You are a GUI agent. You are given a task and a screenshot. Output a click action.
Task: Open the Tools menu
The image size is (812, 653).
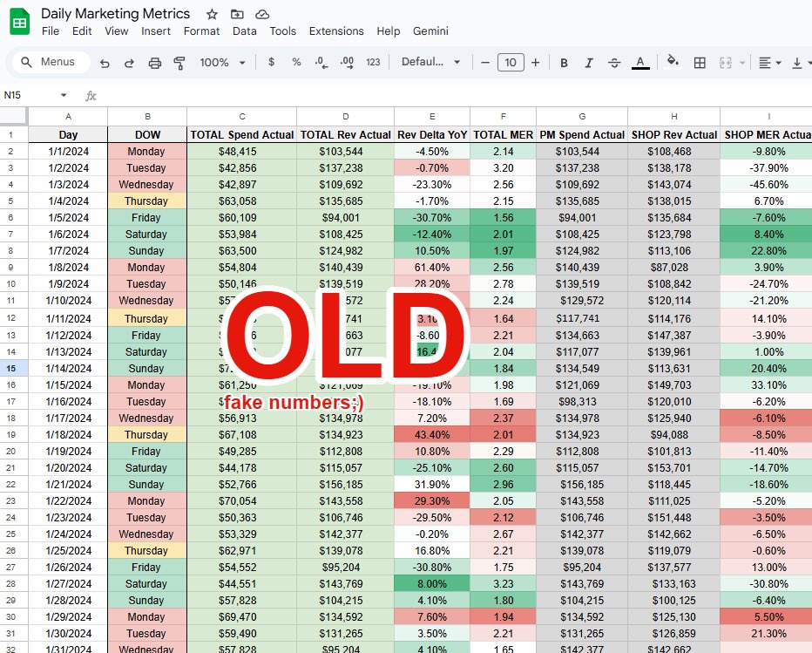point(283,31)
